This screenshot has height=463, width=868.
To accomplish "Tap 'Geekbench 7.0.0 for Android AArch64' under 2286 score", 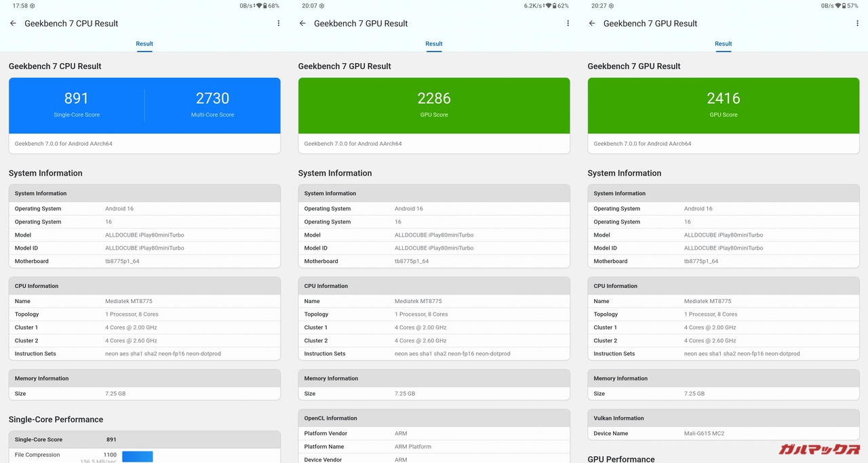I will pyautogui.click(x=353, y=144).
